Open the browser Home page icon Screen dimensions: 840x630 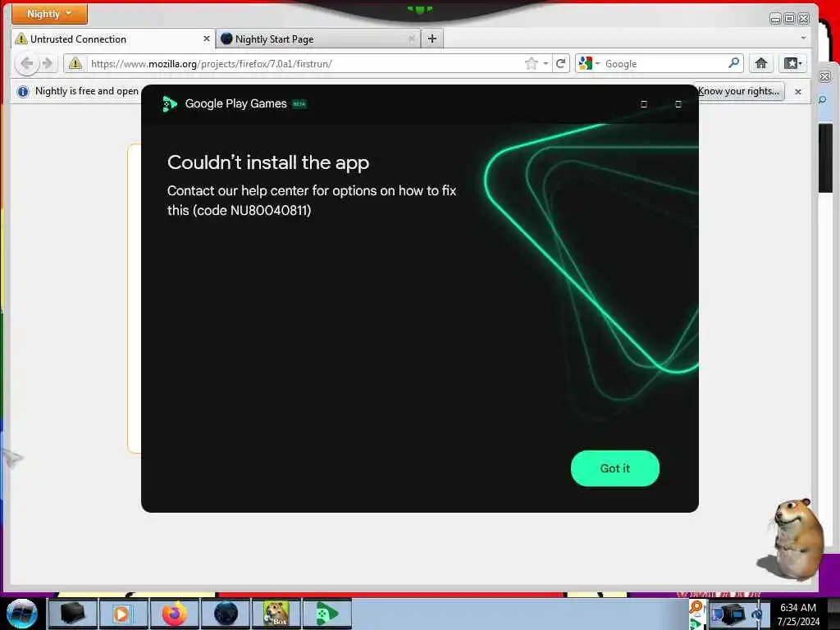[x=760, y=63]
